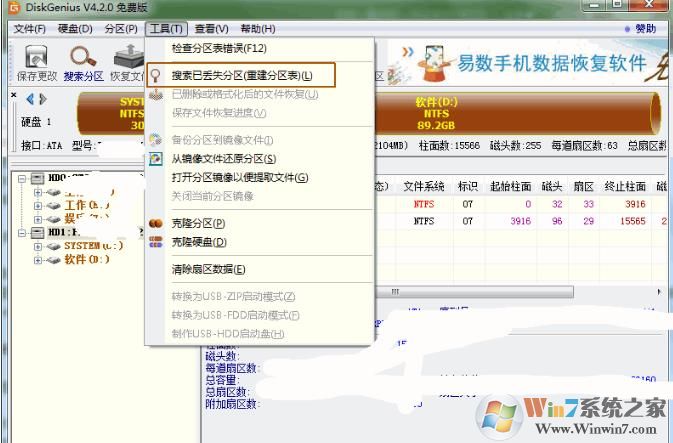
Task: Choose 从镜像文件还原分区 from the menu
Action: [223, 158]
